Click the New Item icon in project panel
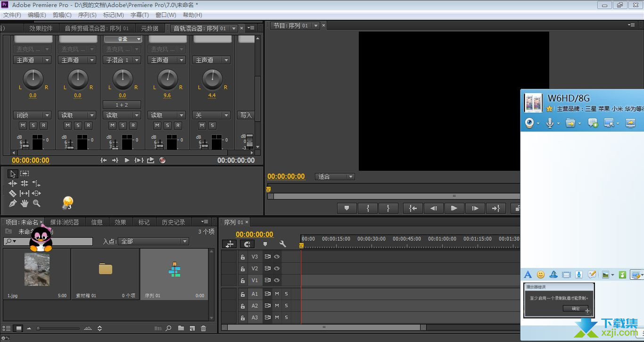 (x=192, y=328)
